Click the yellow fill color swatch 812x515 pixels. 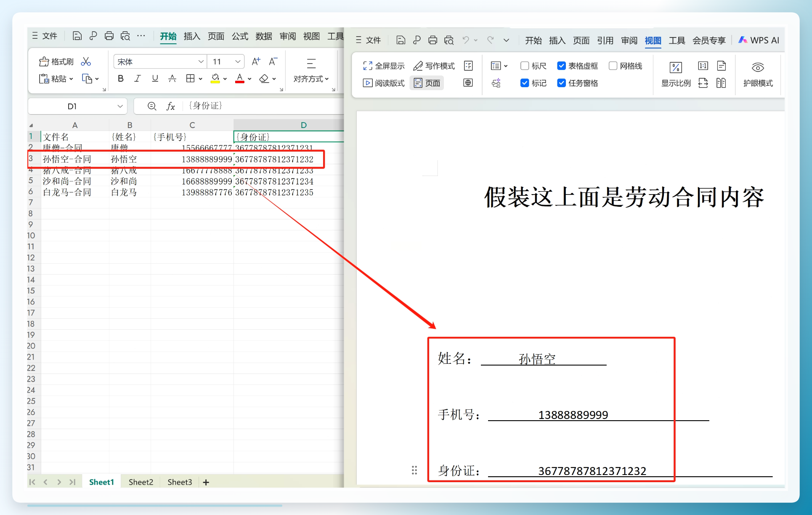pos(215,78)
